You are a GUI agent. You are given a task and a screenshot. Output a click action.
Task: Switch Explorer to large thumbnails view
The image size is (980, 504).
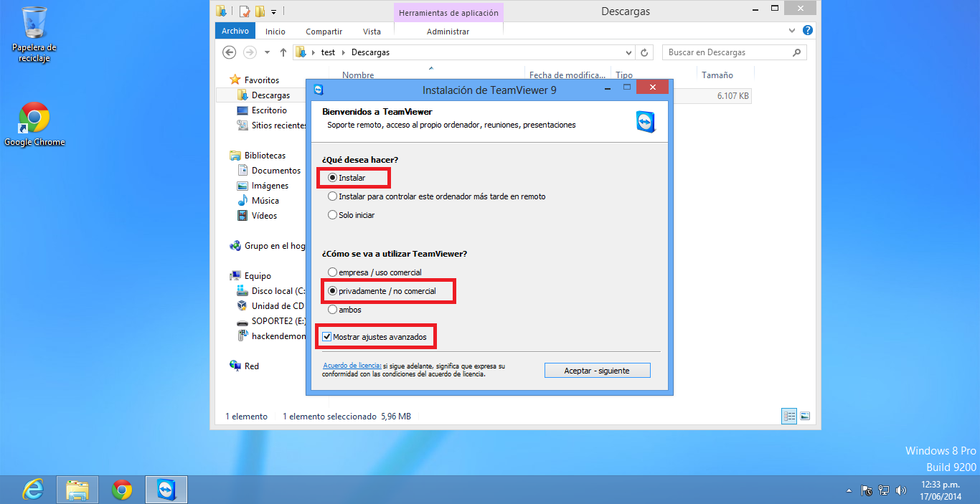click(805, 416)
